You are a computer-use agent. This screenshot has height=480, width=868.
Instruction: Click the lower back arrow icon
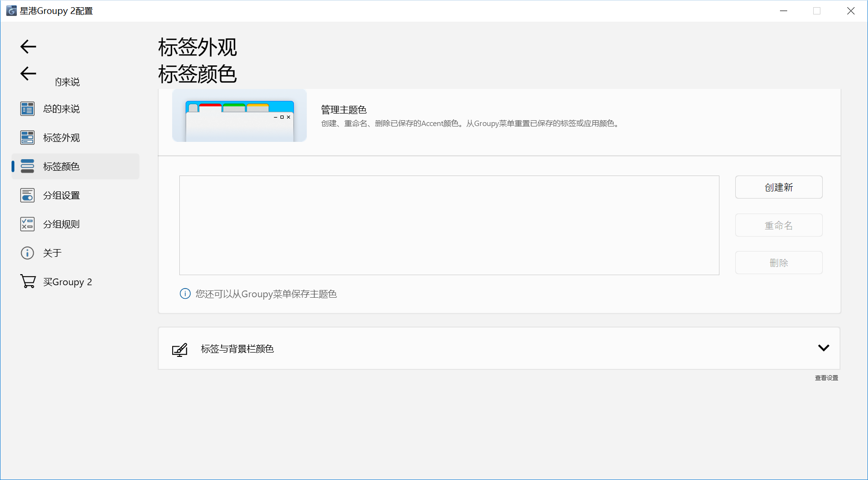click(28, 74)
